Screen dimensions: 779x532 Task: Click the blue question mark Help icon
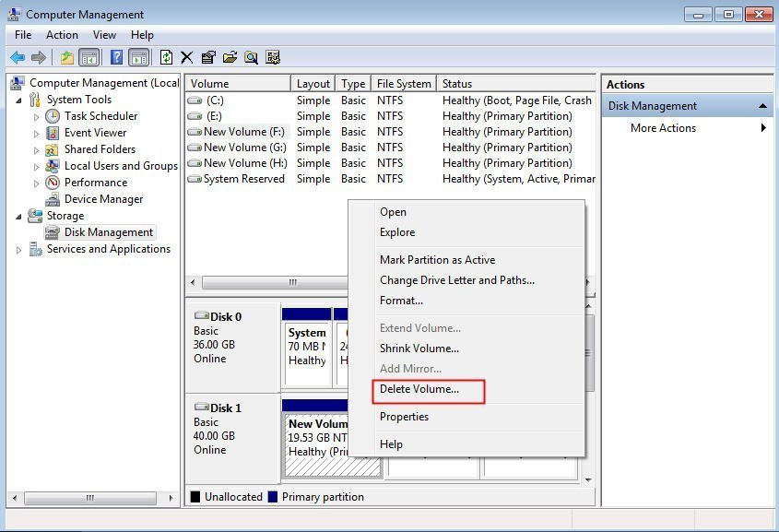point(116,57)
